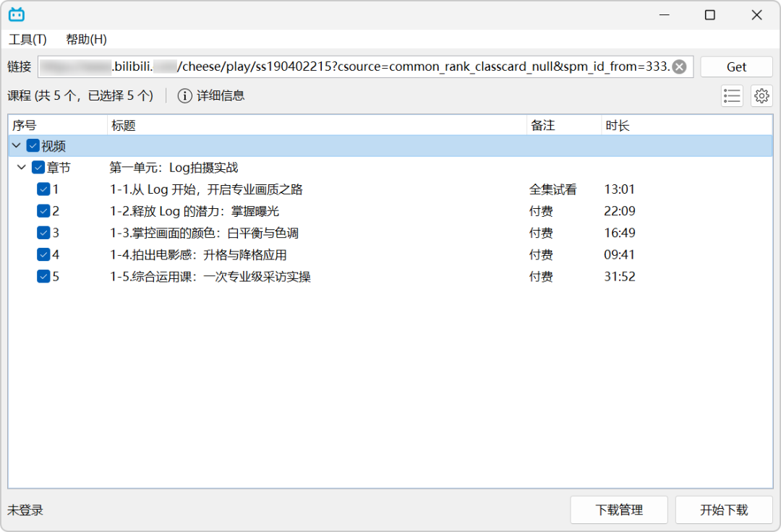Click the Get button
This screenshot has height=532, width=781.
coord(736,66)
